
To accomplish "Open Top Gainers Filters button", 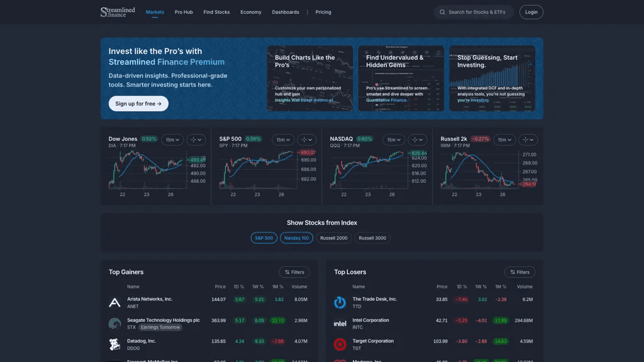I will 294,272.
